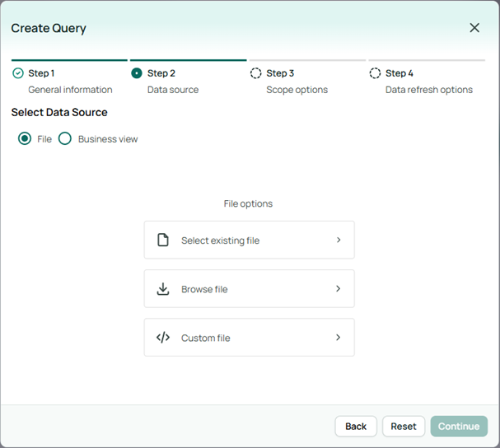Viewport: 500px width, 448px height.
Task: Expand the Select existing file chevron
Action: [x=339, y=240]
